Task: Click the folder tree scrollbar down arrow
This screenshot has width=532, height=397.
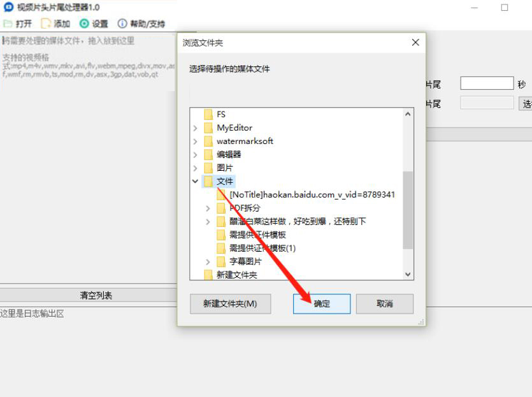Action: (x=408, y=274)
